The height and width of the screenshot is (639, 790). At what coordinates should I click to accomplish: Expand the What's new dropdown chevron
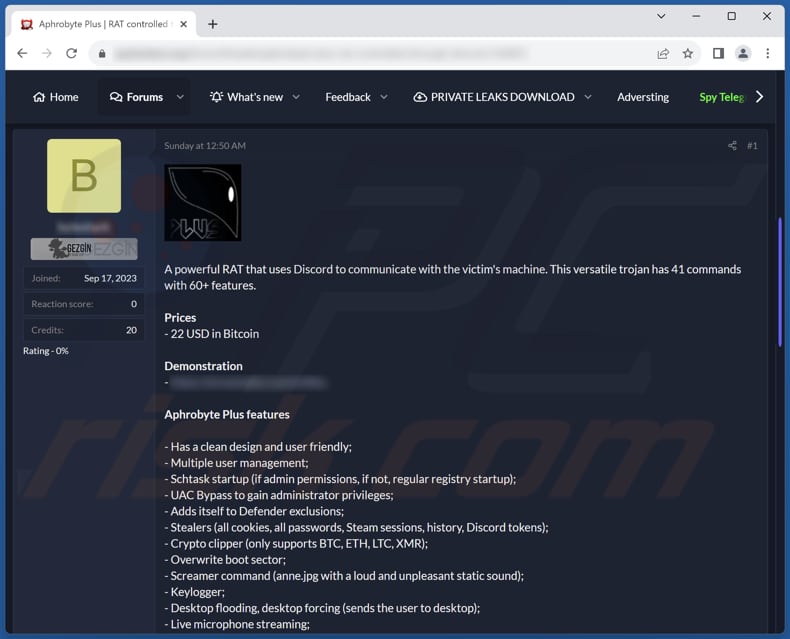pyautogui.click(x=296, y=97)
